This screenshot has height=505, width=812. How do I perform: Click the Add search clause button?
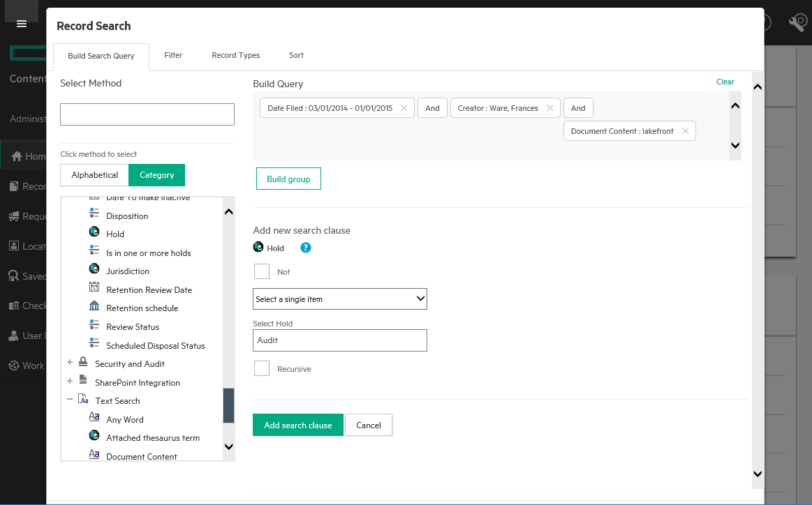[x=297, y=425]
